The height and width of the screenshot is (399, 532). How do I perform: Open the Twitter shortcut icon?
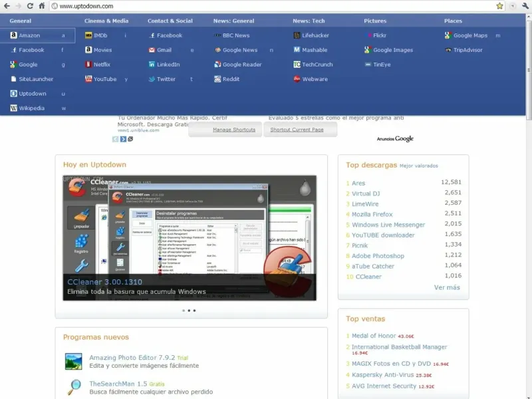click(152, 79)
